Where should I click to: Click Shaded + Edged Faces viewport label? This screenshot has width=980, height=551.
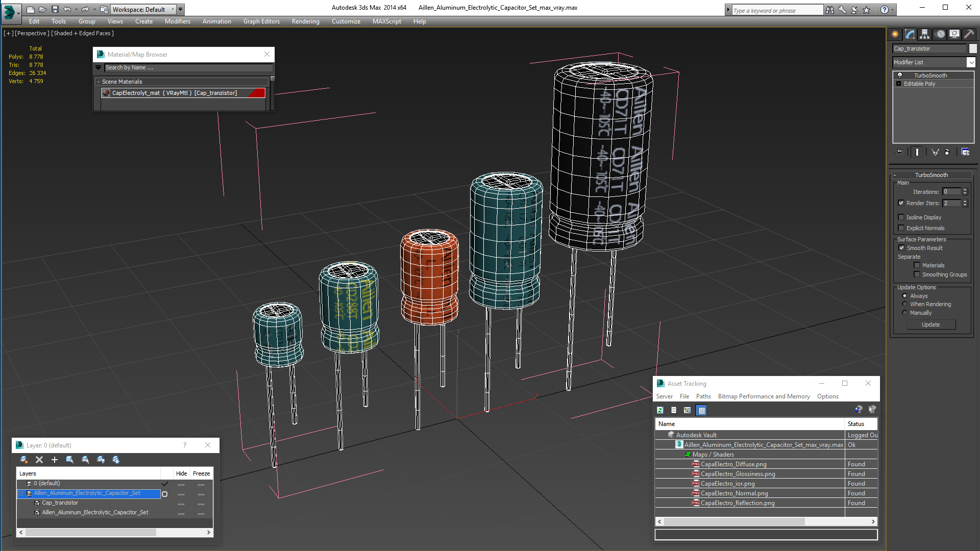click(x=82, y=33)
